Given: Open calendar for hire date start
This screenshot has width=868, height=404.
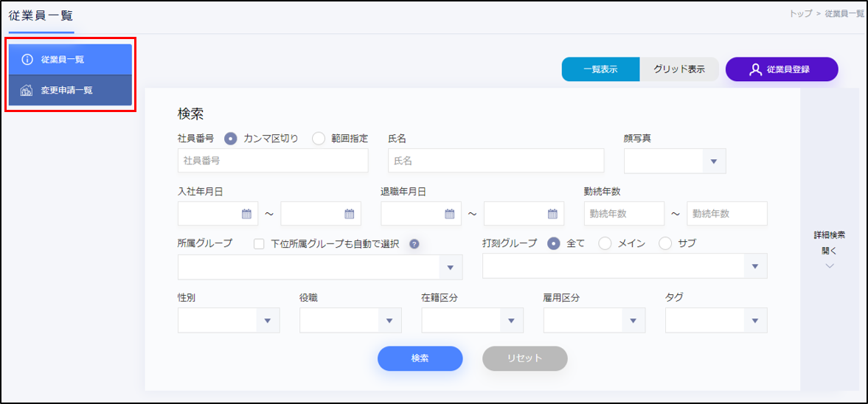Looking at the screenshot, I should [x=246, y=214].
